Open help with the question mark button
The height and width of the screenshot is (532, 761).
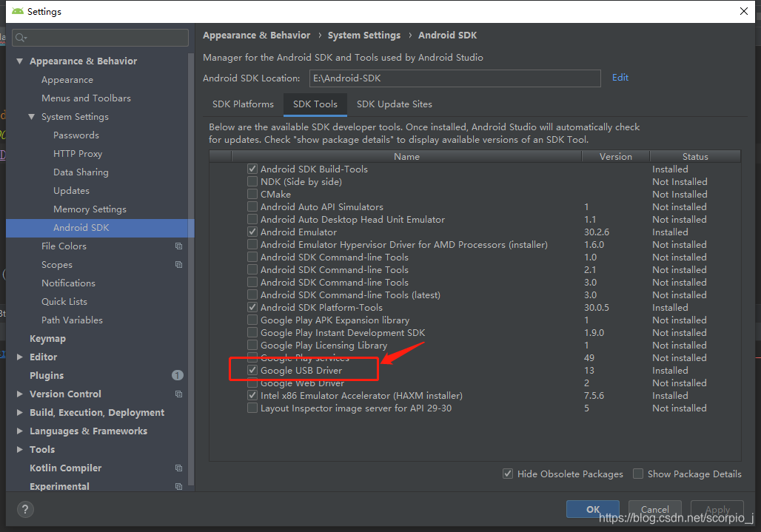[25, 509]
